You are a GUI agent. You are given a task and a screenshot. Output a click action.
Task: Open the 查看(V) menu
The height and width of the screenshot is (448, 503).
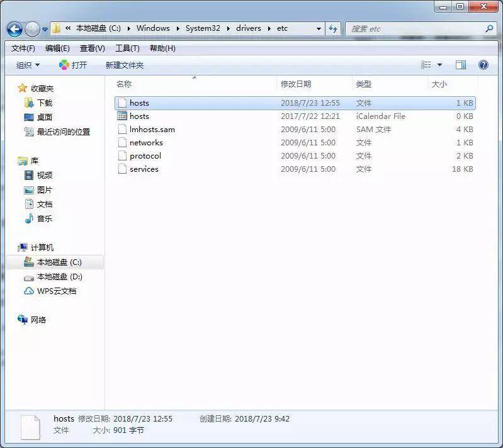(x=93, y=48)
